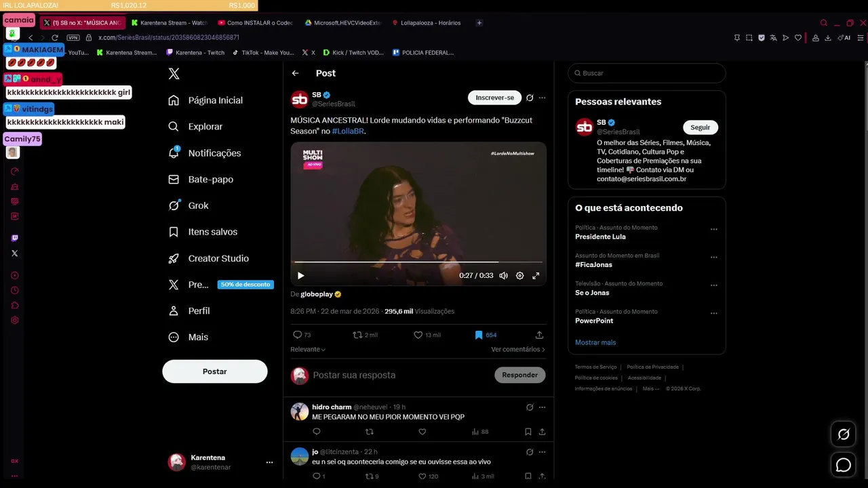The height and width of the screenshot is (488, 868).
Task: Click the browser reload icon
Action: (55, 38)
